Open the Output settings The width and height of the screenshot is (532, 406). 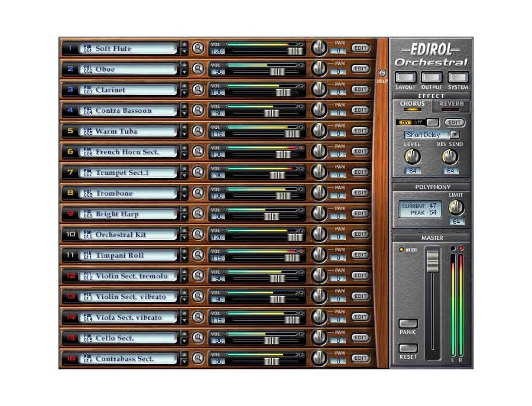pyautogui.click(x=432, y=77)
